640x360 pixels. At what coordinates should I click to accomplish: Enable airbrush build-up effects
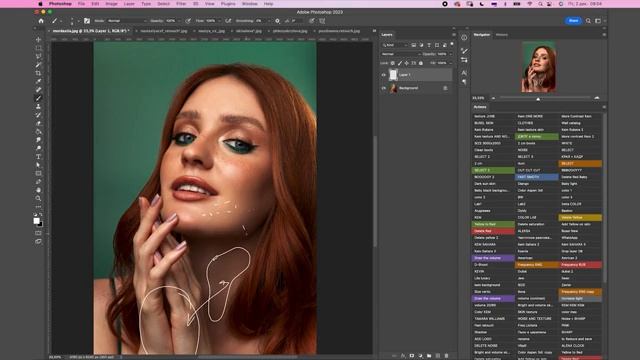[x=228, y=21]
